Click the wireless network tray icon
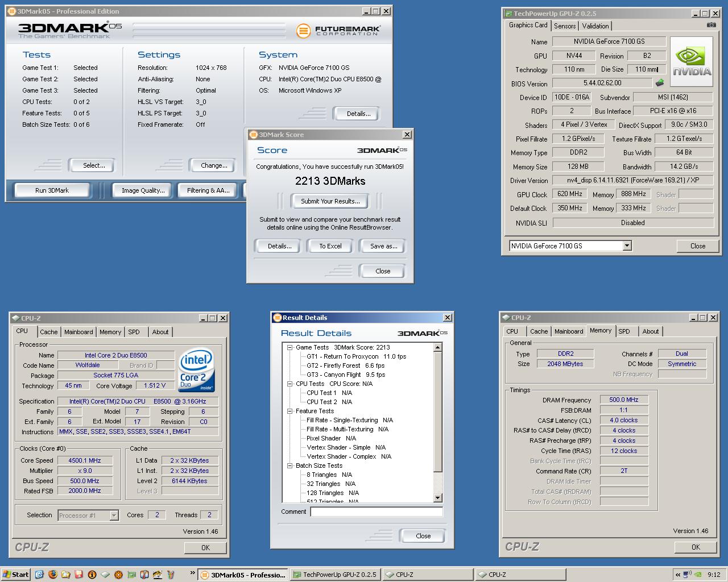This screenshot has height=582, width=728. click(688, 575)
